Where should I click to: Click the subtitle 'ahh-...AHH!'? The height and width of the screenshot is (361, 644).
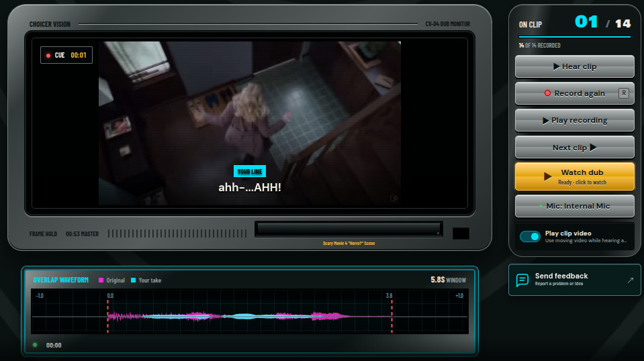coord(250,187)
